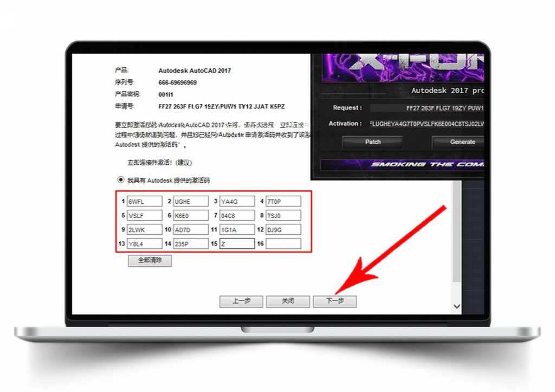This screenshot has height=392, width=555.
Task: Click field 13 with Y8L4
Action: tap(144, 243)
